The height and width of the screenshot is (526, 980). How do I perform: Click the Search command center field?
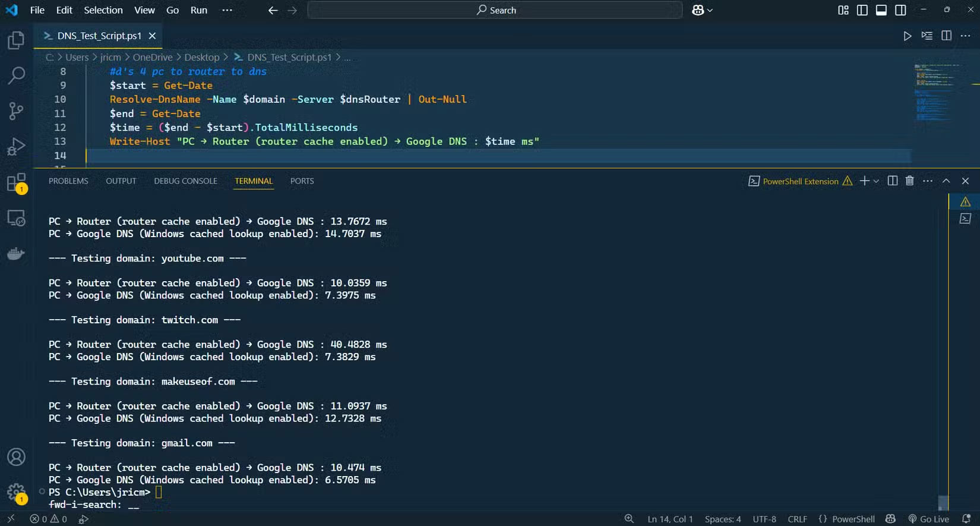click(495, 10)
